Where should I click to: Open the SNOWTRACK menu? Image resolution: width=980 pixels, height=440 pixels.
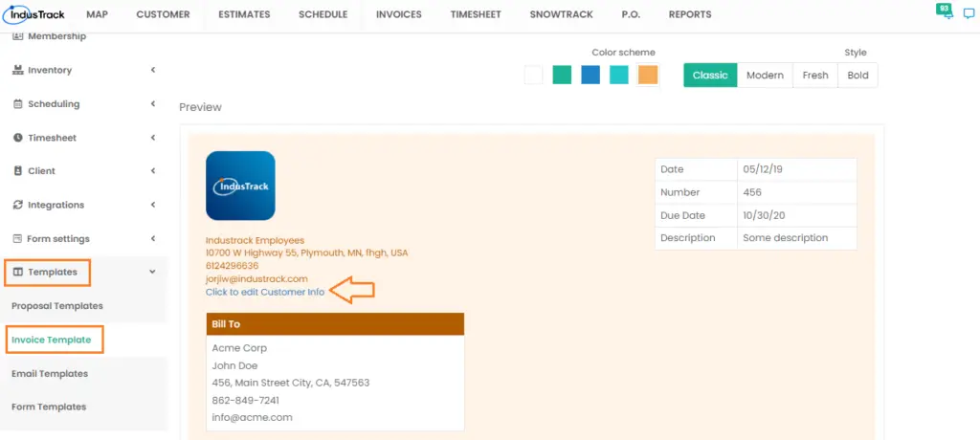(561, 14)
